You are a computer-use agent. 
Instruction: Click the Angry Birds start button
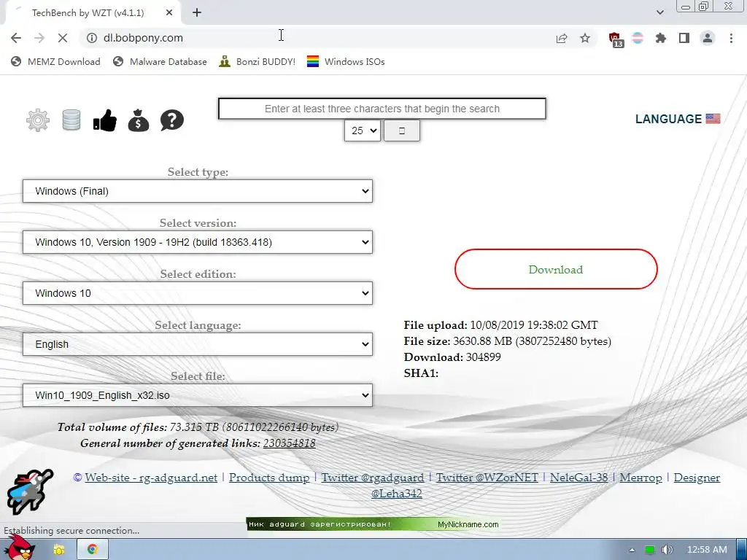pyautogui.click(x=19, y=548)
